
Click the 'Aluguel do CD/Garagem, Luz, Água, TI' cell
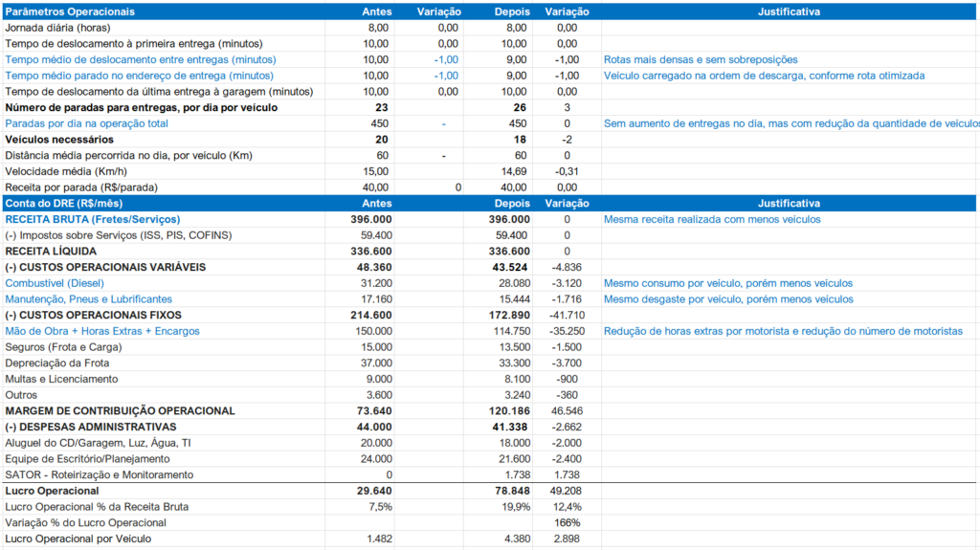[x=98, y=443]
